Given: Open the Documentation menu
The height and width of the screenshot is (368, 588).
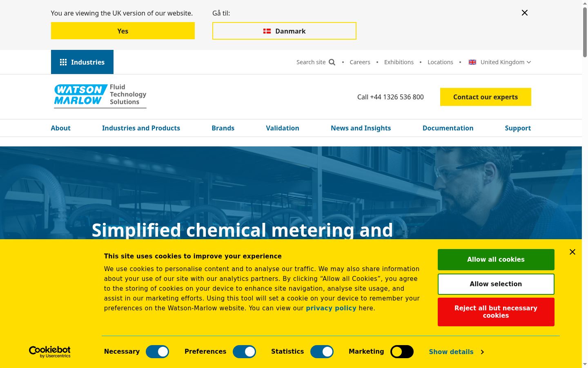Looking at the screenshot, I should 448,128.
